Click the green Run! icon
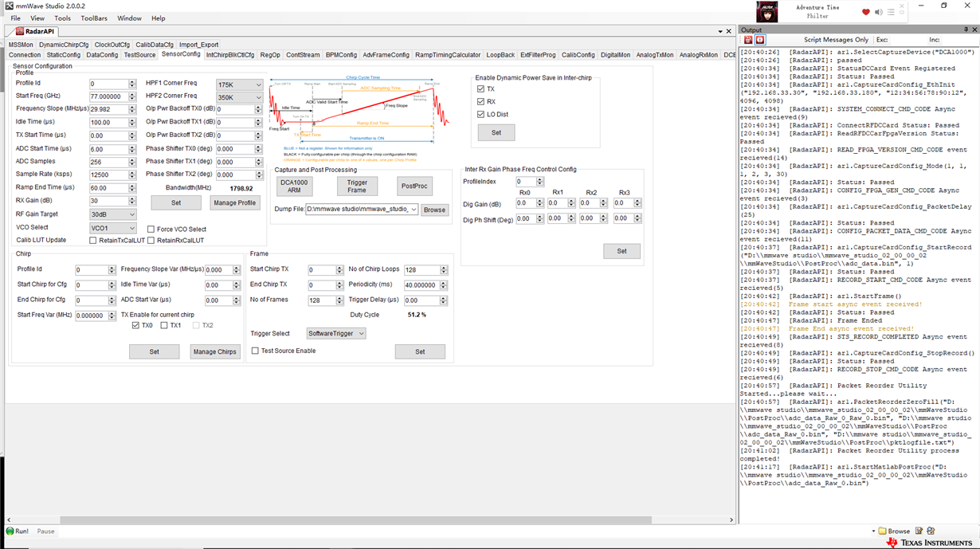Viewport: 980px width, 549px height. point(10,531)
